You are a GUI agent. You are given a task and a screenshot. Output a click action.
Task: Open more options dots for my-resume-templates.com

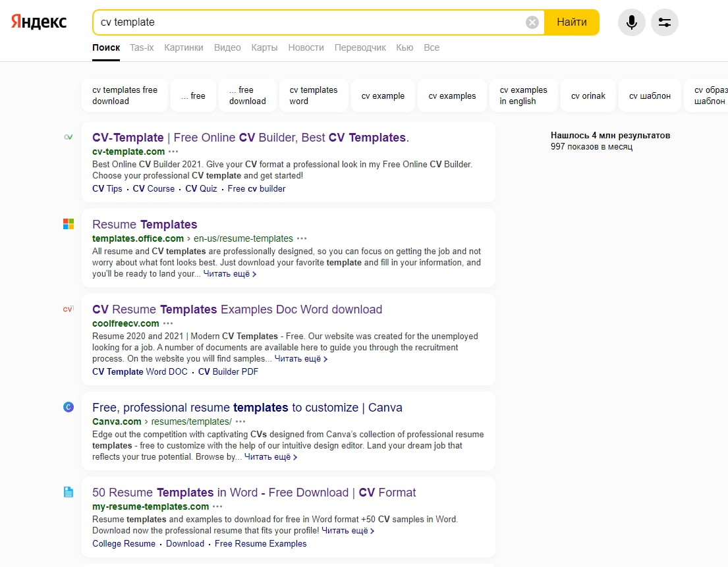[x=217, y=506]
